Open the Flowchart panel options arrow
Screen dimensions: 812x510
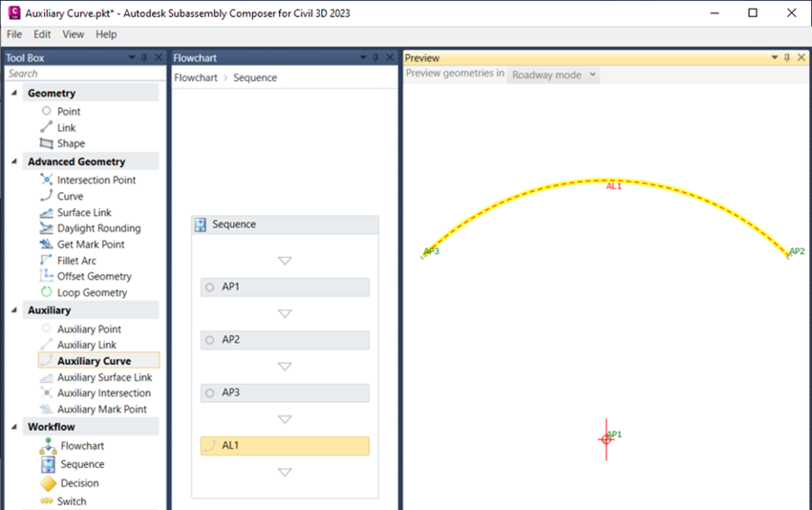[363, 57]
